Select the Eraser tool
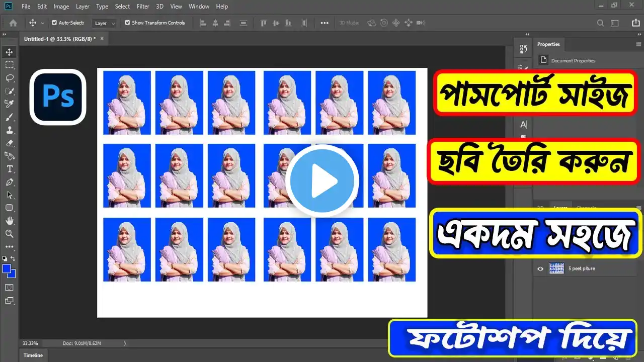Image resolution: width=644 pixels, height=362 pixels. click(x=9, y=143)
